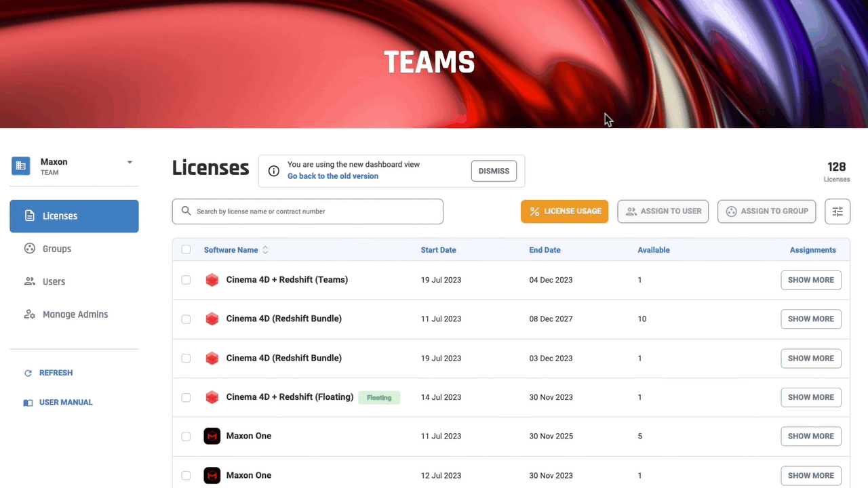868x488 pixels.
Task: Check Cinema 4D + Redshift (Teams) row checkbox
Action: coord(186,280)
